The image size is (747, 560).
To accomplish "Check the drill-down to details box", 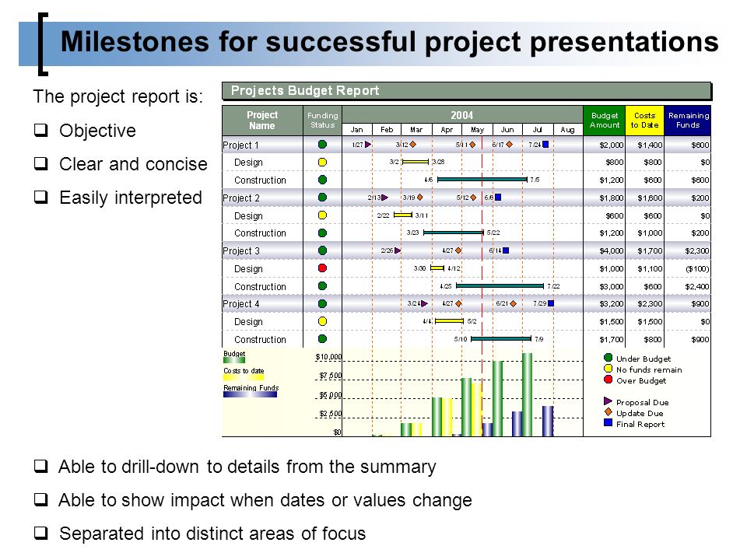I will click(x=41, y=466).
